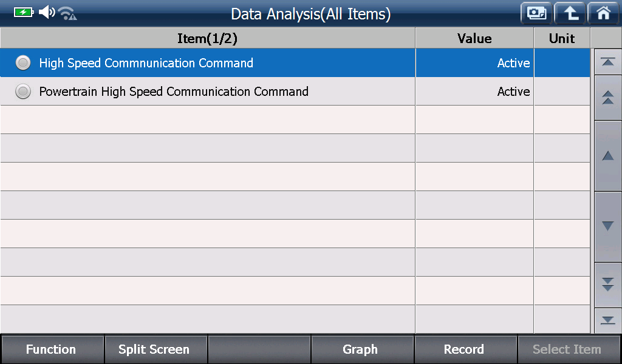
Task: Move up one row with the single arrow
Action: [607, 156]
